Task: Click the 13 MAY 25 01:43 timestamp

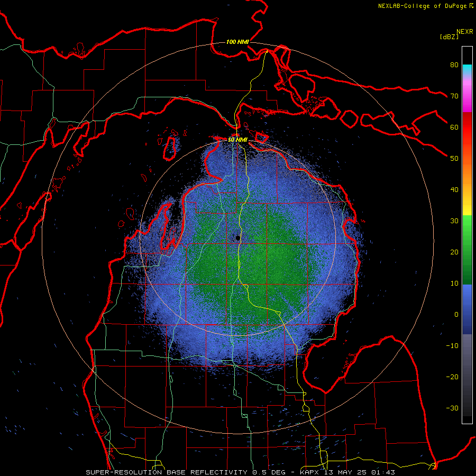Action: click(360, 472)
